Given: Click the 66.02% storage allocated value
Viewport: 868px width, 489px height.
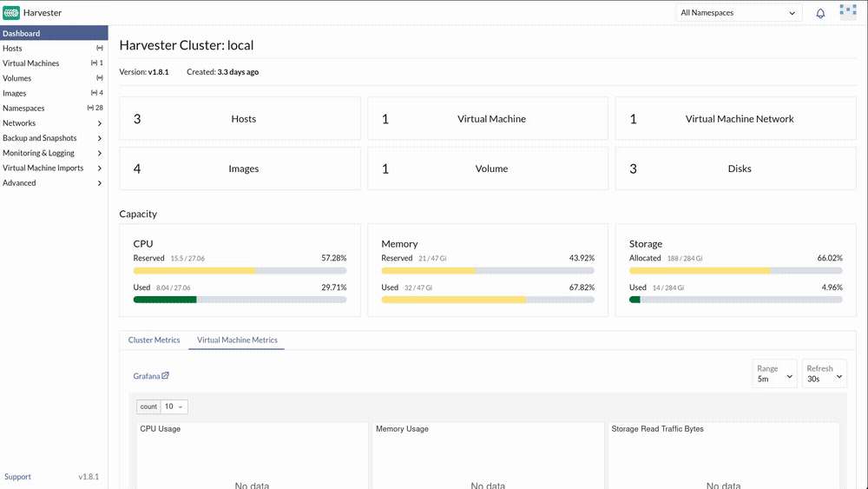Looking at the screenshot, I should pos(830,258).
